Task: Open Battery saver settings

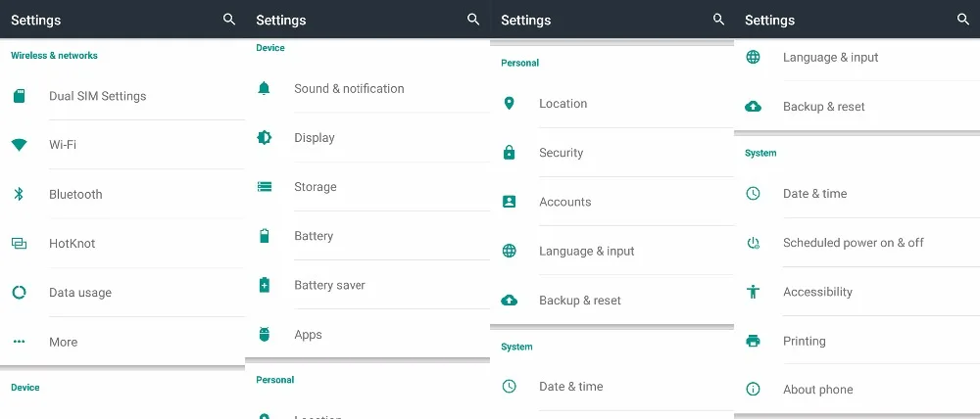Action: (x=367, y=285)
